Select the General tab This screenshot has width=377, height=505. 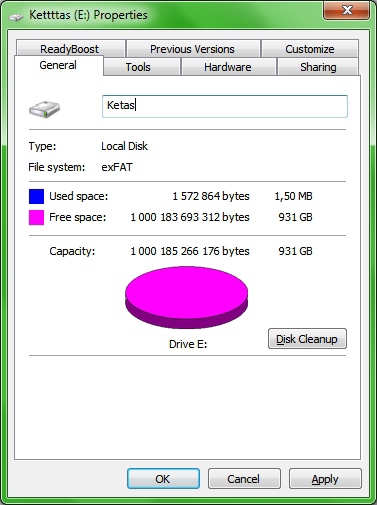tap(58, 65)
